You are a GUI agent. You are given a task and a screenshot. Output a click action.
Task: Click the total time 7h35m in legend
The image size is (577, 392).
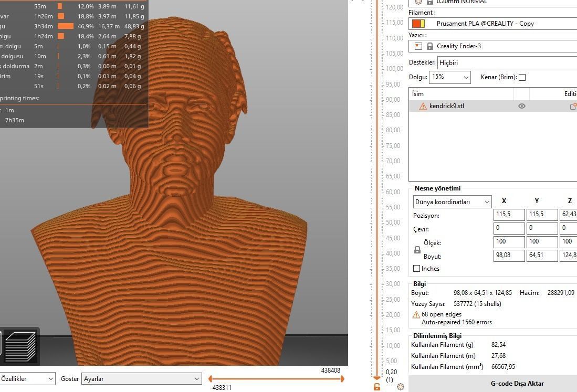click(15, 120)
